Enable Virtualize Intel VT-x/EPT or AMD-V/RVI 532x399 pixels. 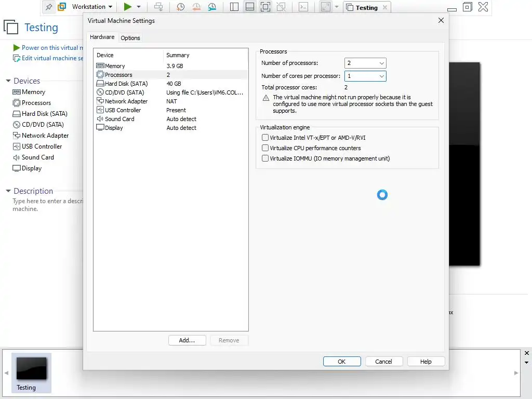[265, 137]
